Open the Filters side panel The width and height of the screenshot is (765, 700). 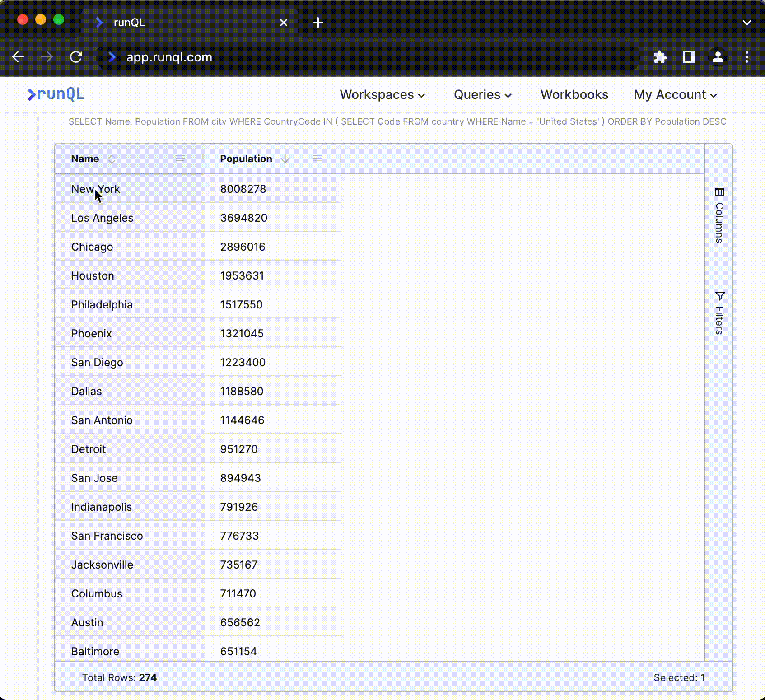(719, 313)
